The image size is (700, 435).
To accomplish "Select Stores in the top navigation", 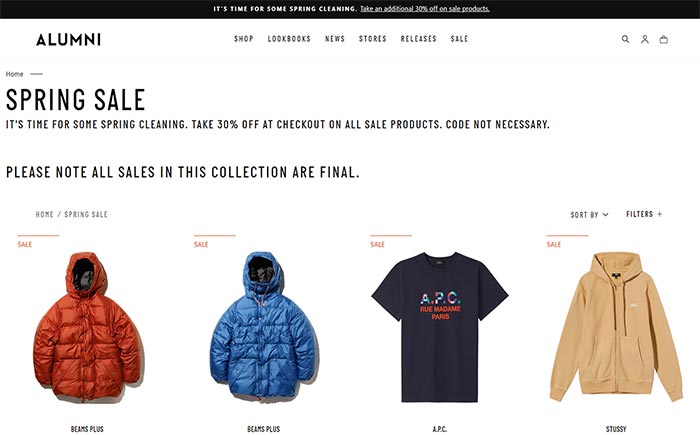I will click(373, 39).
